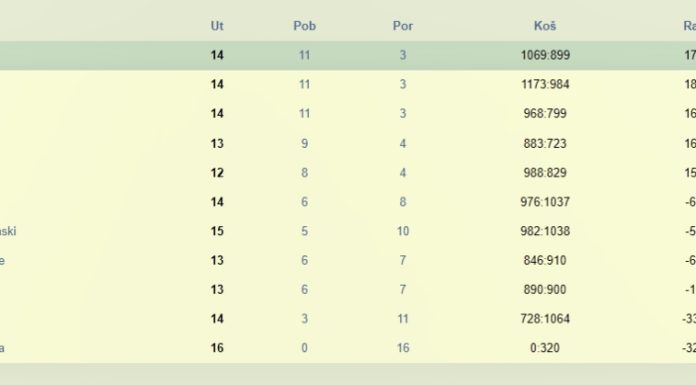Click the 0:320 basket score
The height and width of the screenshot is (385, 696).
[545, 348]
